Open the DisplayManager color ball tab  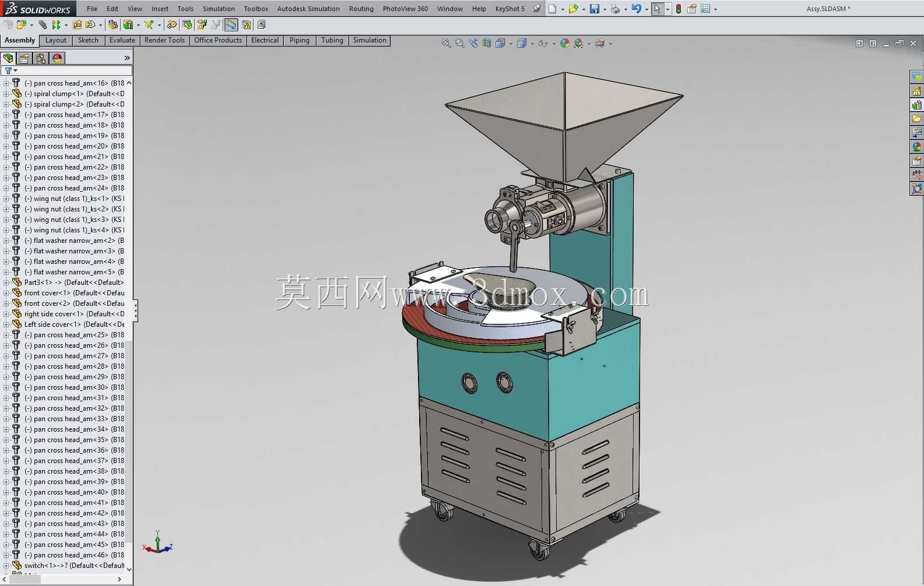tap(57, 58)
